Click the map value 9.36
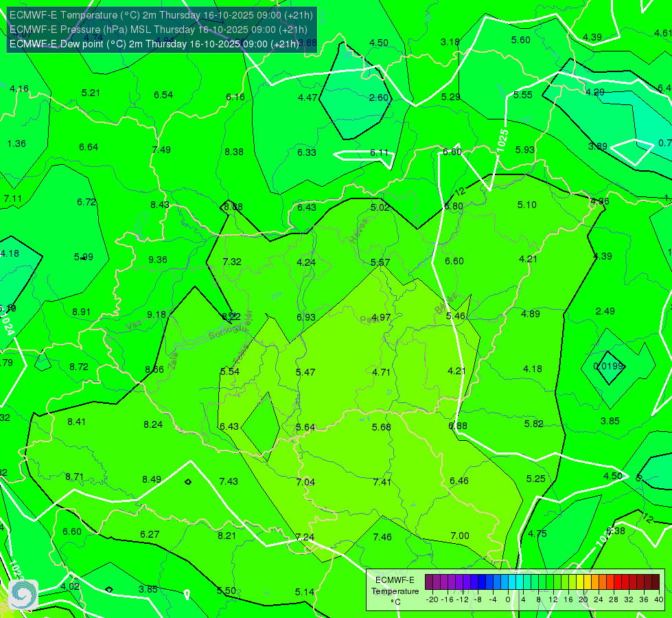672x618 pixels. coord(158,260)
